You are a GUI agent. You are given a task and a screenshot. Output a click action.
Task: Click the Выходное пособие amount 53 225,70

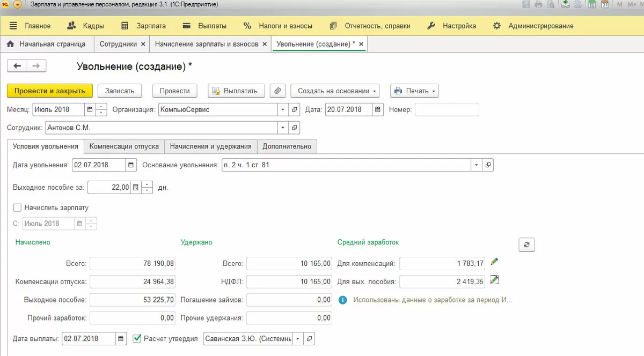[133, 300]
